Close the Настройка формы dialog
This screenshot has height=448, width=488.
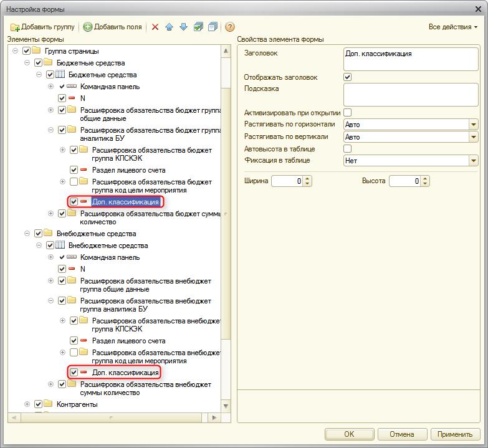pos(479,9)
